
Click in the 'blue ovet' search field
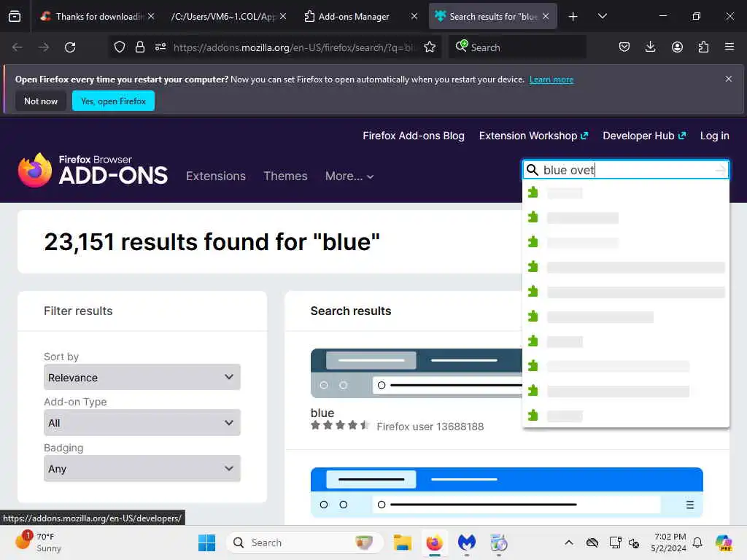click(626, 170)
